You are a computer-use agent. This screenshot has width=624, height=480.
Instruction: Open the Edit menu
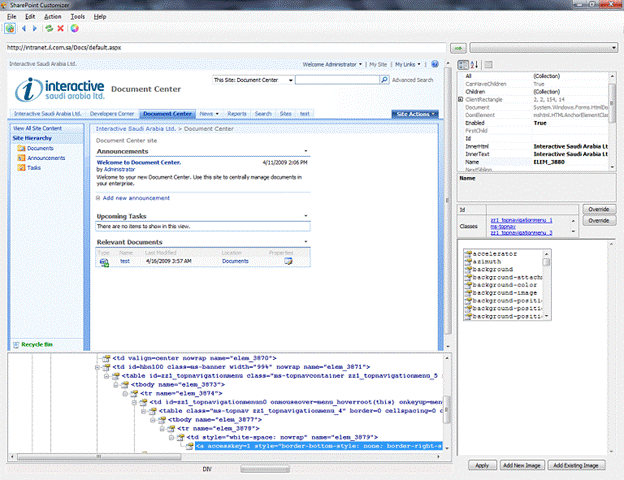tap(30, 16)
